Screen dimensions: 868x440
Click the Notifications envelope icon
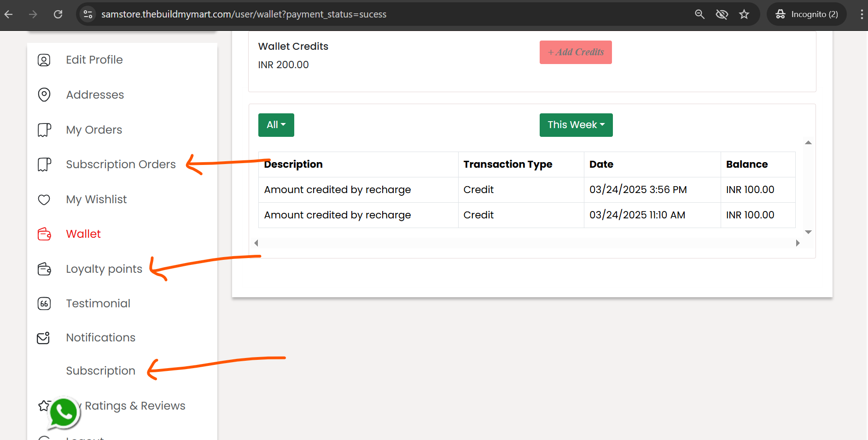pyautogui.click(x=43, y=338)
